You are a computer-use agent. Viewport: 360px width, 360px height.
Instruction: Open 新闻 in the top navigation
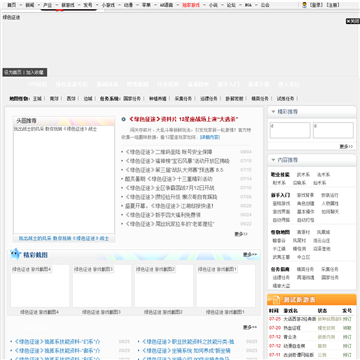click(30, 5)
